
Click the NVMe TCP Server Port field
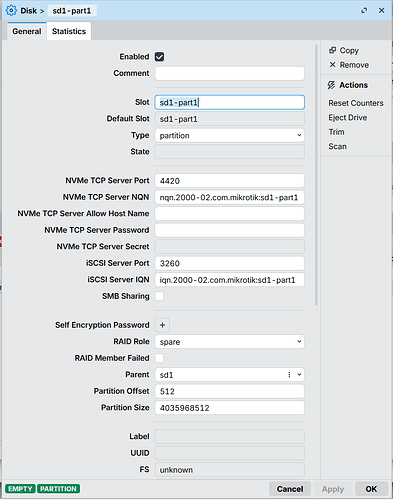tap(230, 181)
